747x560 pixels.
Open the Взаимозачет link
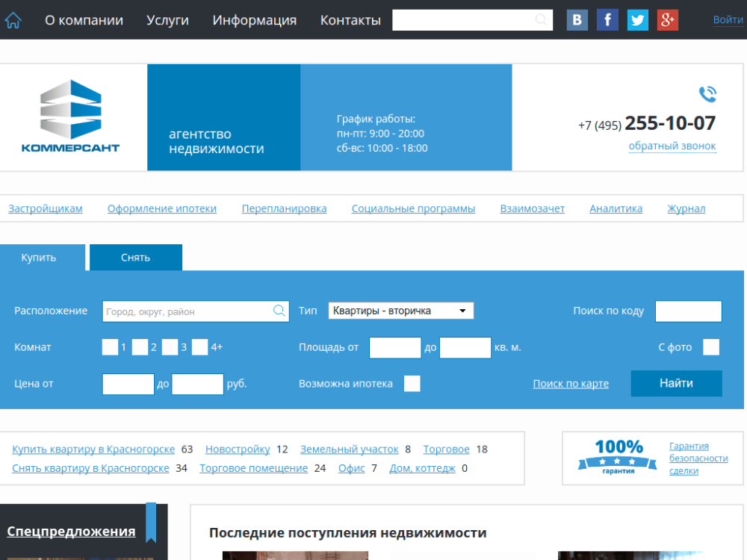click(532, 208)
